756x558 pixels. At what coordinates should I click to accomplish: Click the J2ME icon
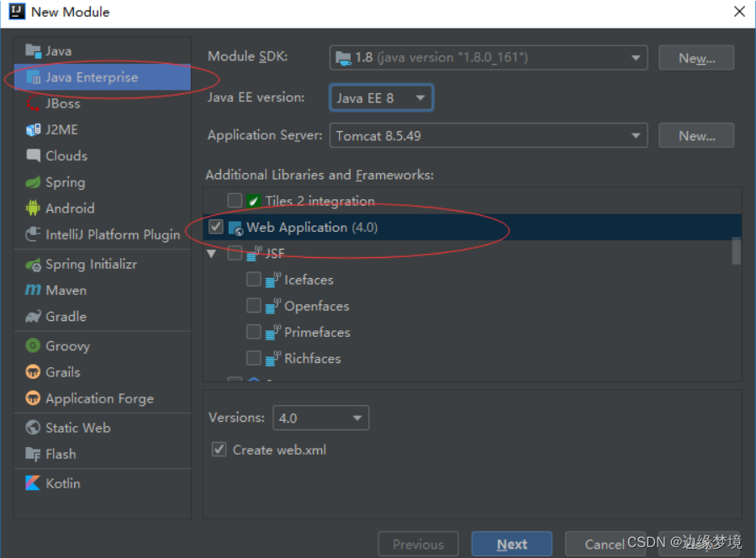click(x=33, y=129)
